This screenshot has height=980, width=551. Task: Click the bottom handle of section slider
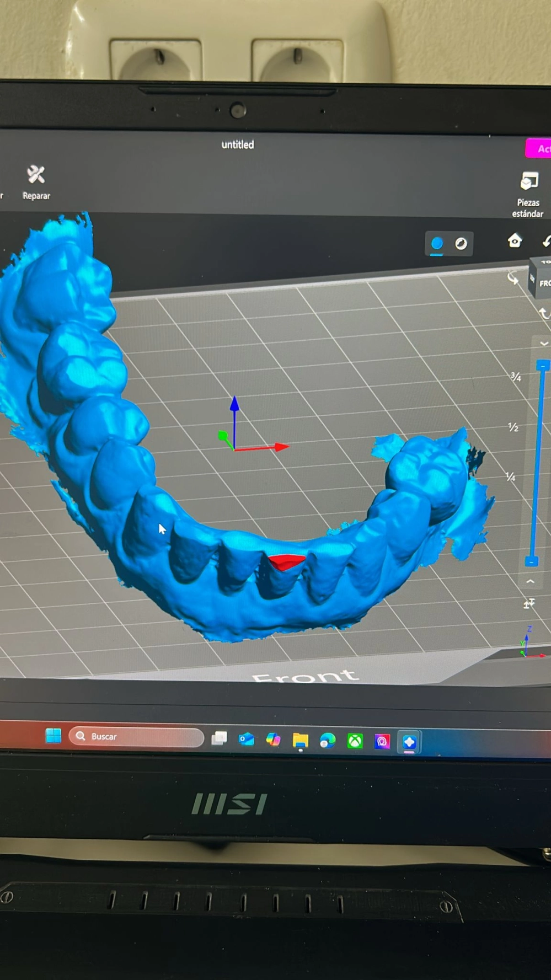click(x=531, y=561)
